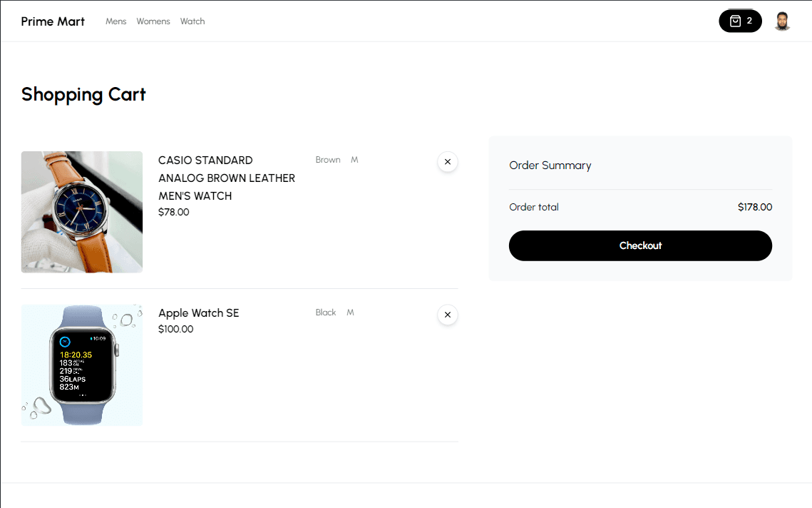Click the $178.00 order total amount
Screen dimensions: 812x508
click(x=754, y=208)
